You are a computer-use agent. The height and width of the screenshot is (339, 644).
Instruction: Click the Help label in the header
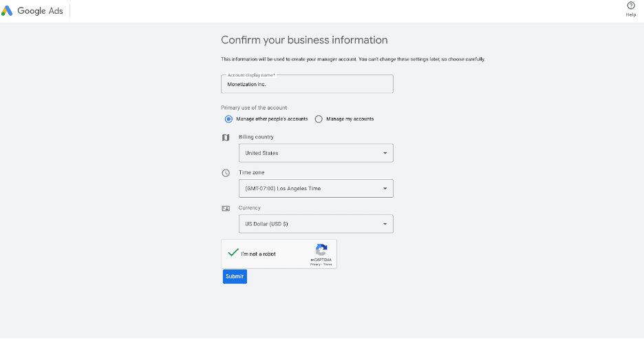(x=631, y=14)
